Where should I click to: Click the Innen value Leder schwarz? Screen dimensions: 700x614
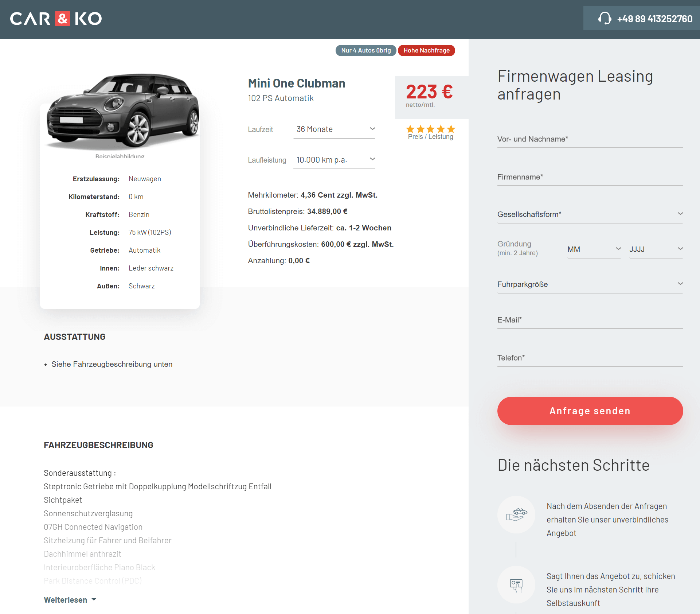coord(151,268)
